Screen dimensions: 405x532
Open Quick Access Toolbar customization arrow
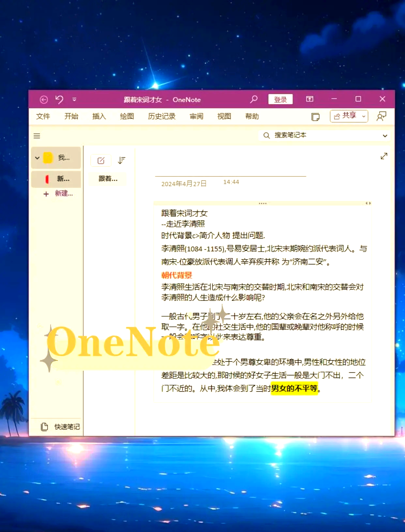pyautogui.click(x=74, y=100)
